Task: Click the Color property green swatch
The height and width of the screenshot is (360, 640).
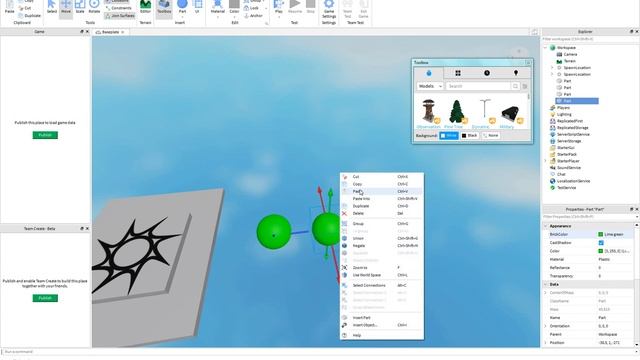Action: (600, 251)
